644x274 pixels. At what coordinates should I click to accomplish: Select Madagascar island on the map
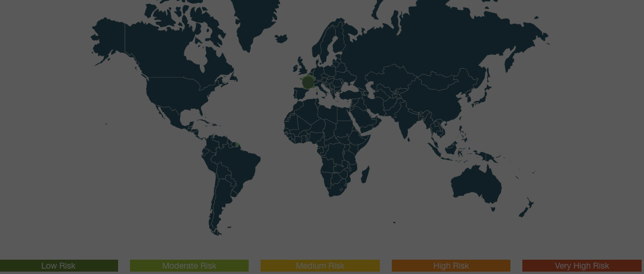(365, 174)
